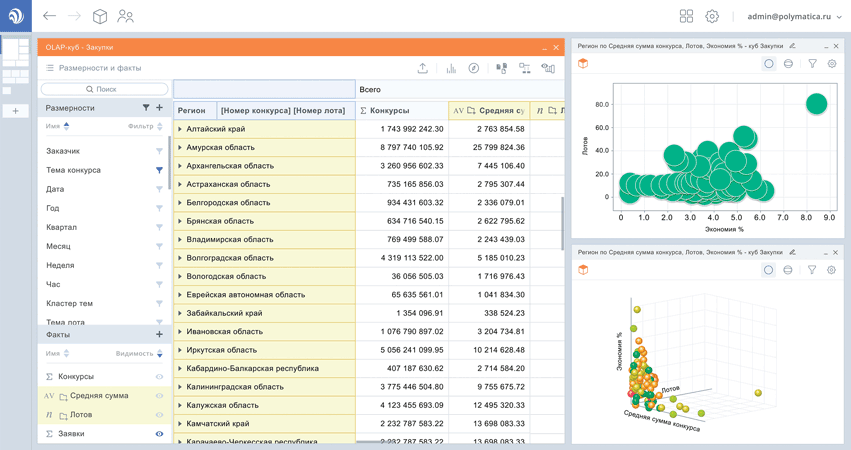This screenshot has width=851, height=450.
Task: Expand the Амурская область row
Action: 180,147
